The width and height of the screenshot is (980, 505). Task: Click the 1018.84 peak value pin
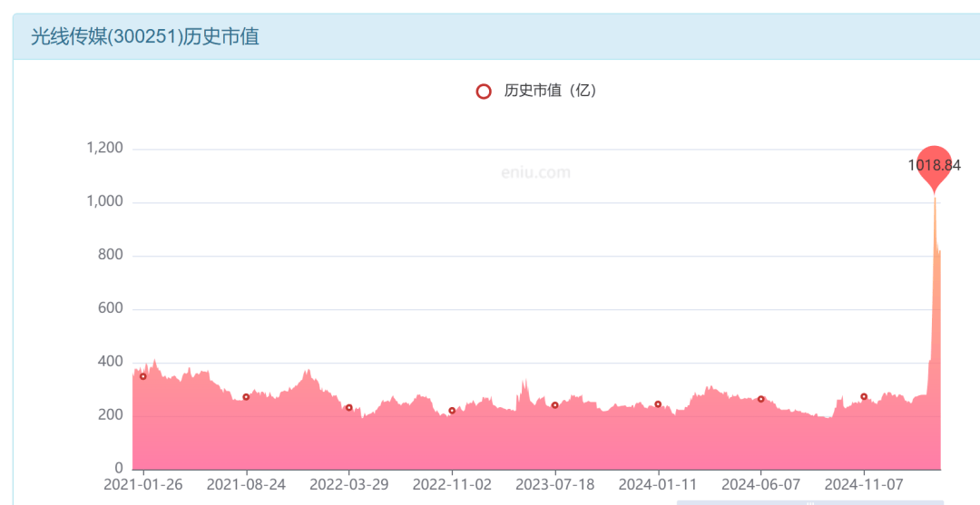pos(935,168)
